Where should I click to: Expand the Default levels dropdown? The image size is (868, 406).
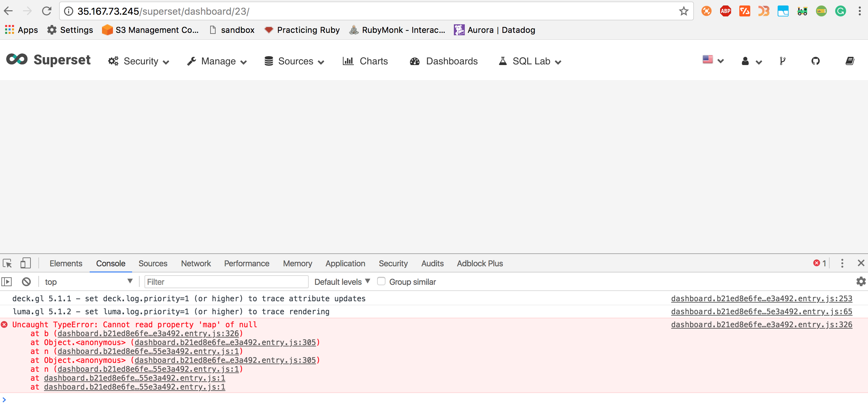[x=342, y=281]
